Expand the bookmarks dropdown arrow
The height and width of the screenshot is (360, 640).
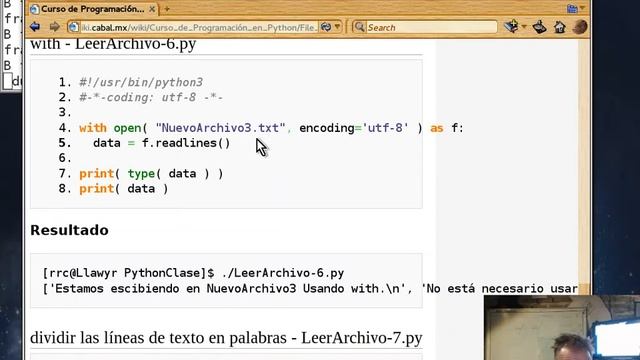coord(524,27)
